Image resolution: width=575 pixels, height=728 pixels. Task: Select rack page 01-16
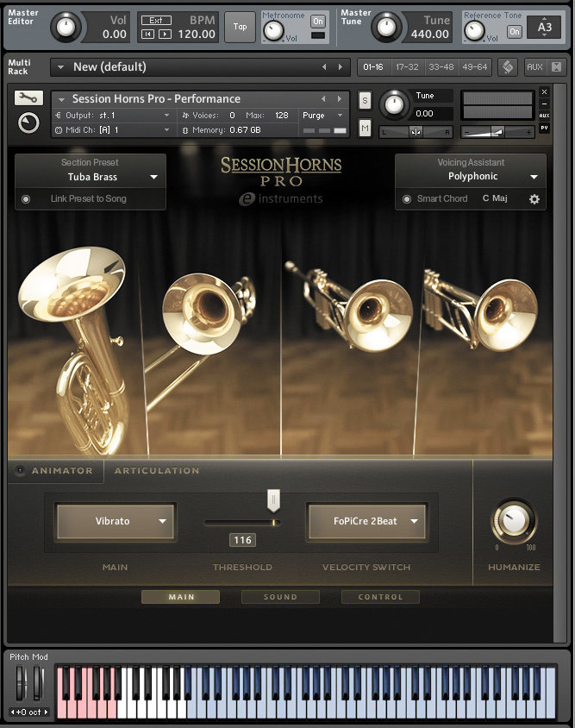[373, 67]
